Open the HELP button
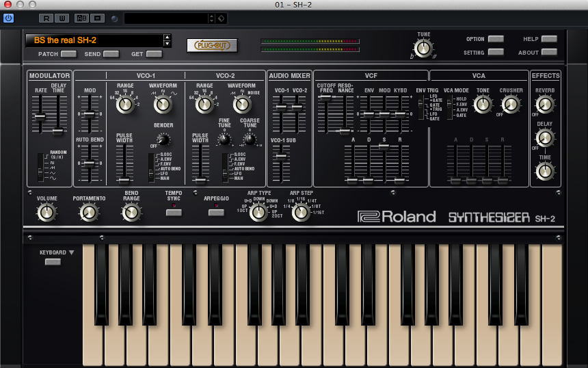Viewport: 588px width, 368px height. (549, 38)
